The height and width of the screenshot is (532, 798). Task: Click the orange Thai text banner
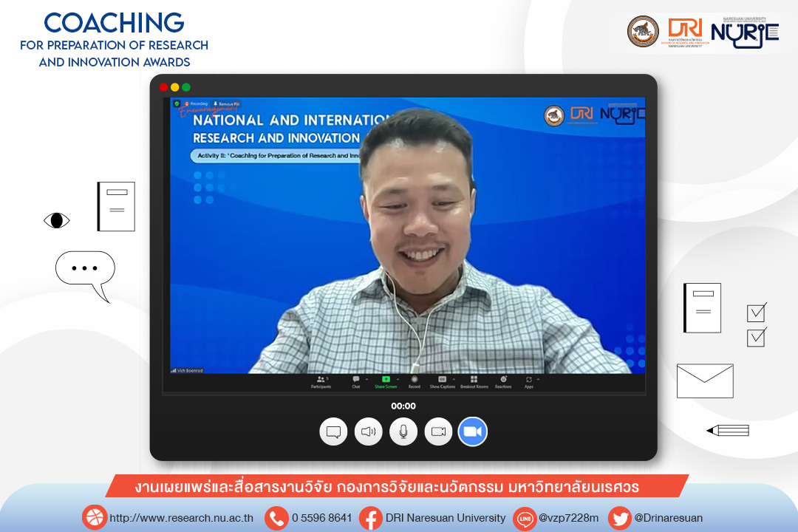click(x=397, y=486)
